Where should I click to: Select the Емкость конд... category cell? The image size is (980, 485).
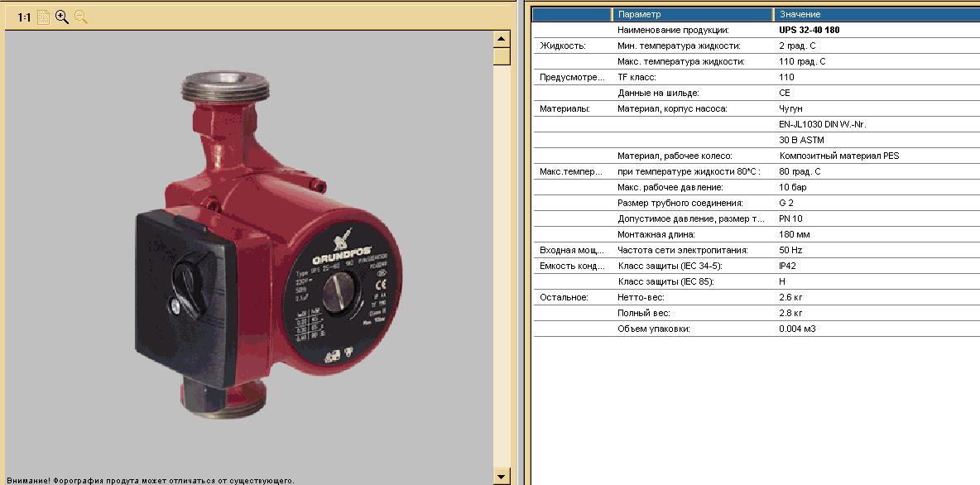(x=572, y=266)
